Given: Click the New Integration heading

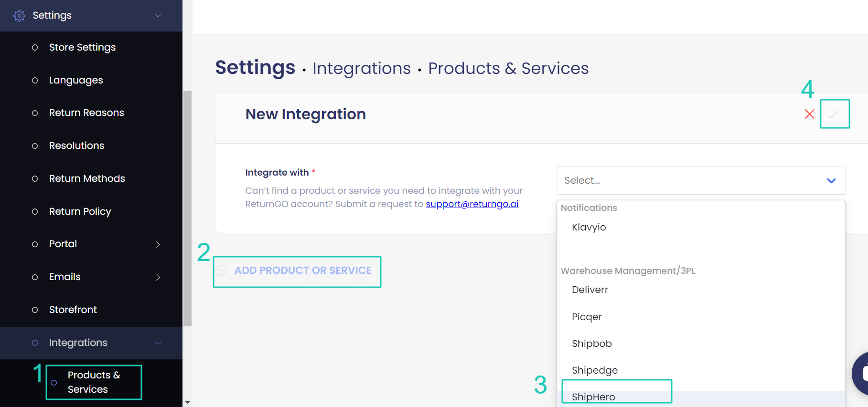Looking at the screenshot, I should coord(306,114).
